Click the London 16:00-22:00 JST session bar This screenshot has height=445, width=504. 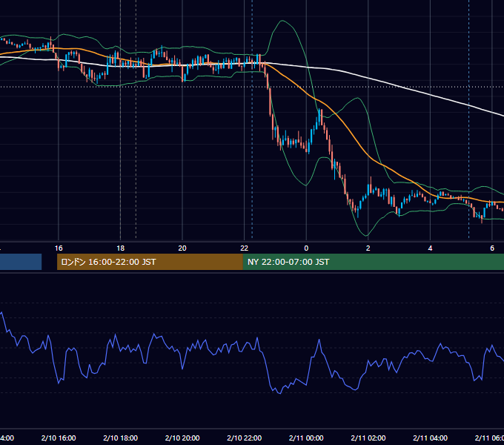click(150, 262)
